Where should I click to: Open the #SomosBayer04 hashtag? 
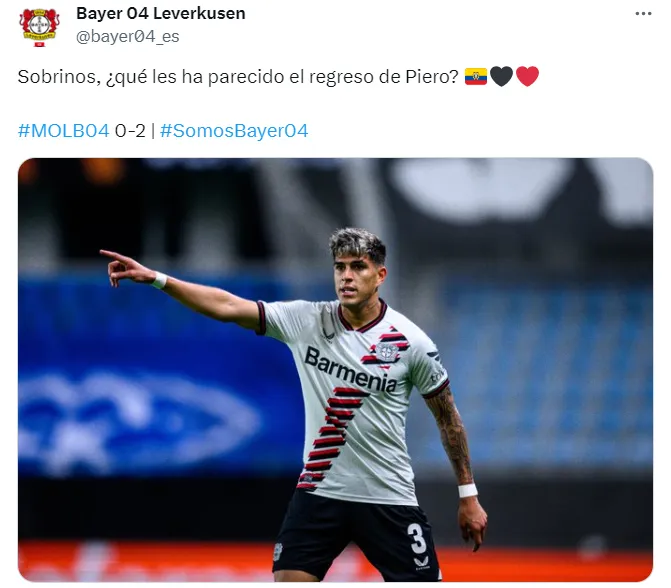[234, 131]
